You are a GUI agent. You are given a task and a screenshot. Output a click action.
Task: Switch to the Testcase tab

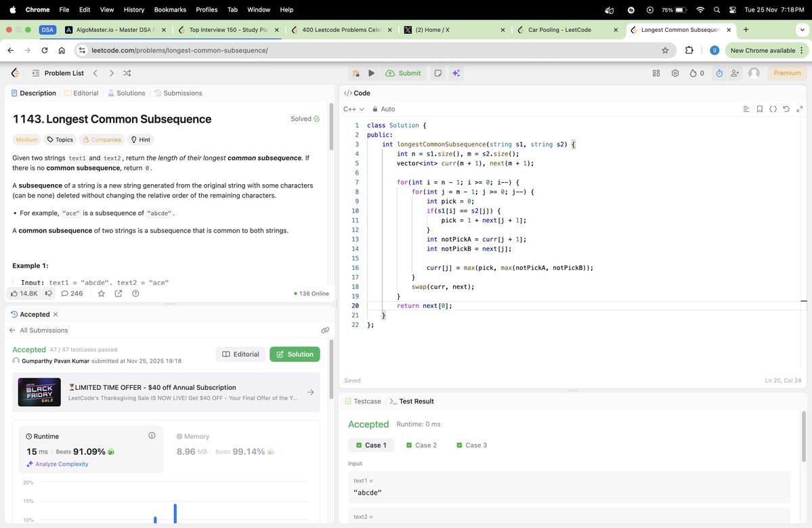click(x=362, y=401)
